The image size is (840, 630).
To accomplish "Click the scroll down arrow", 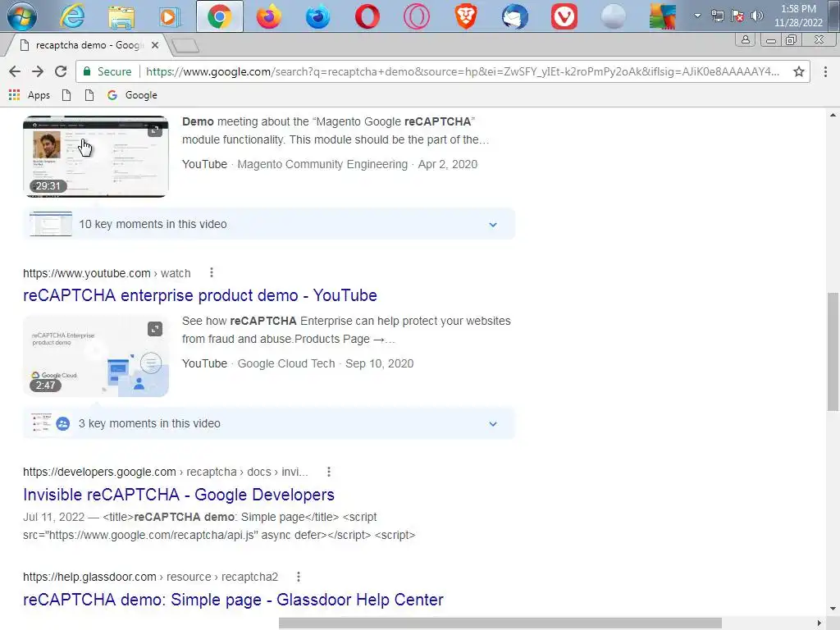I will click(833, 609).
